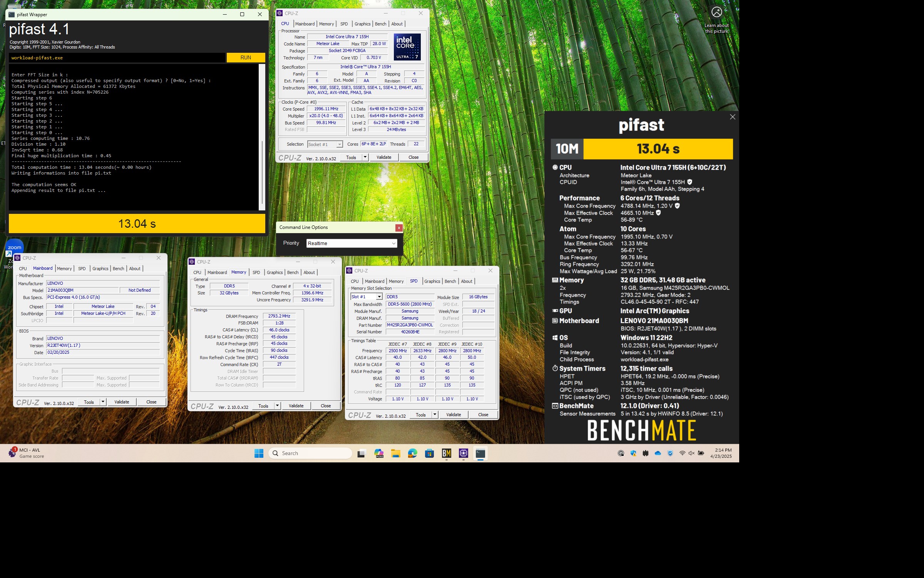Open File Explorer from the taskbar

point(396,453)
